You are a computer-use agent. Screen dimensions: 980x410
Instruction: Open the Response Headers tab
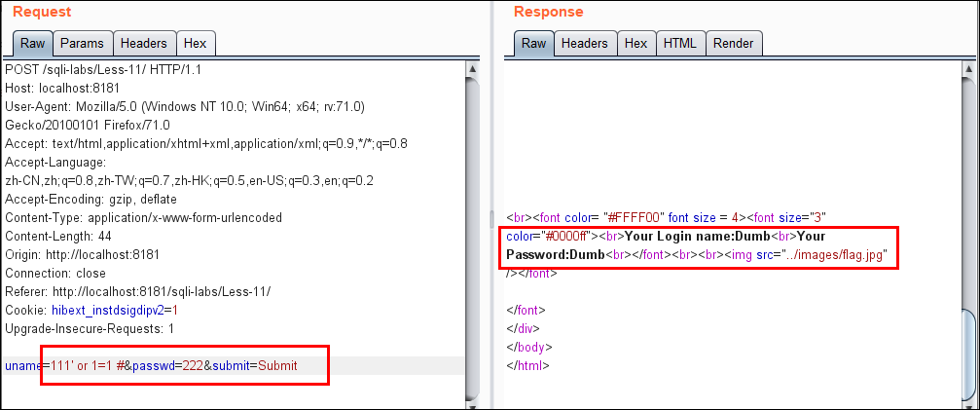point(584,43)
